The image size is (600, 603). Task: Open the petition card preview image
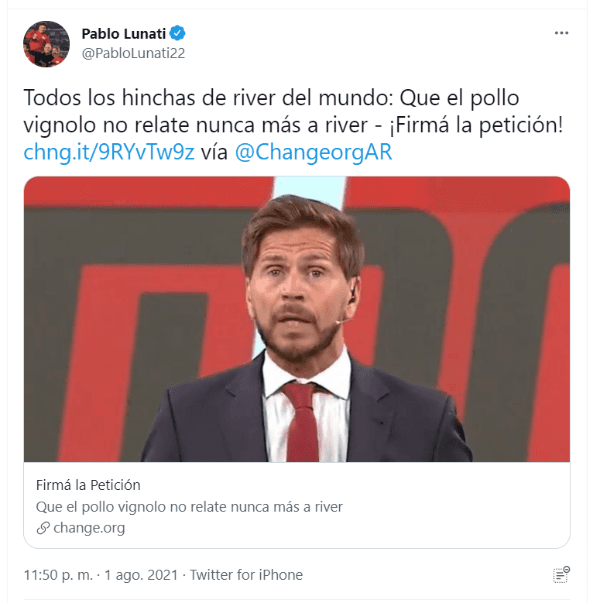click(297, 319)
